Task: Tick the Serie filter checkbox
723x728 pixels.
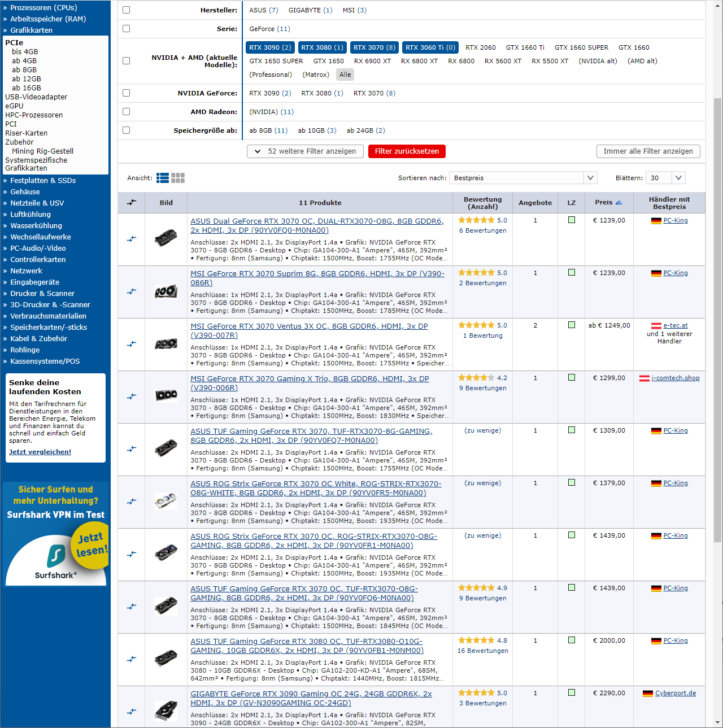Action: pos(127,29)
